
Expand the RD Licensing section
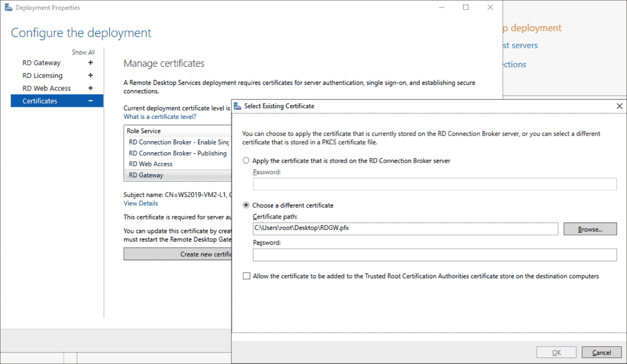point(90,75)
